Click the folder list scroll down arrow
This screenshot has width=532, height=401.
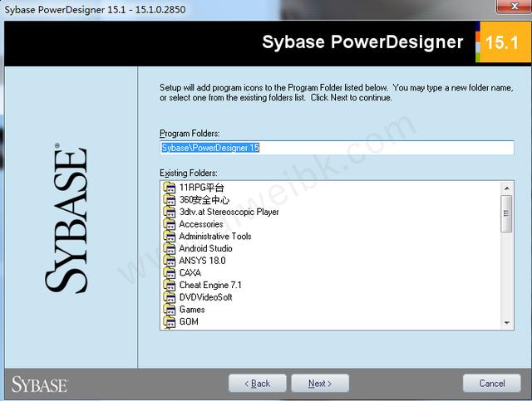tap(506, 323)
